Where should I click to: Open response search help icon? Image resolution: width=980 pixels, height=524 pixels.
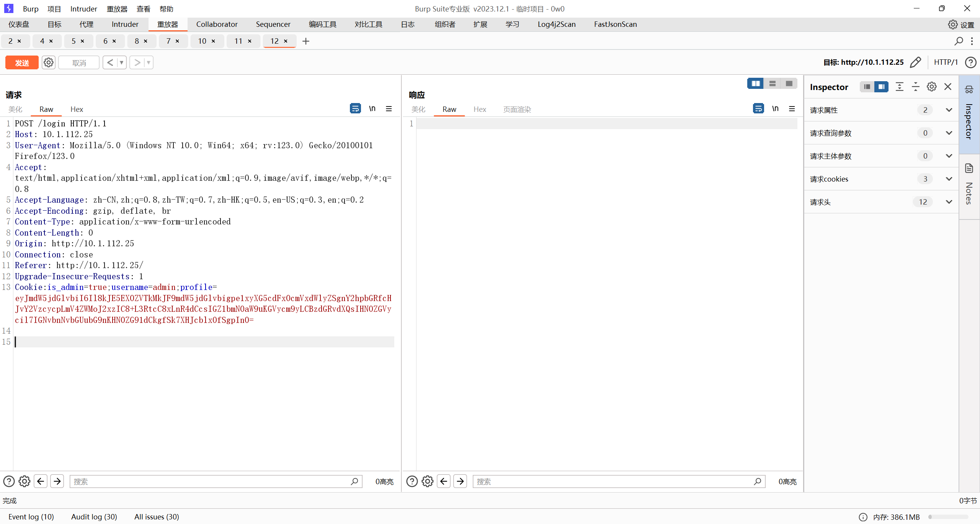(x=412, y=481)
